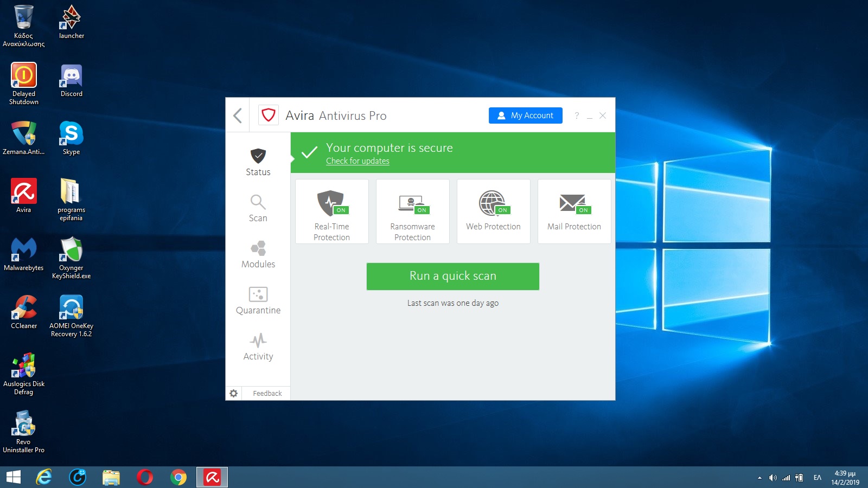Open the Status section in Avira sidebar

(258, 162)
